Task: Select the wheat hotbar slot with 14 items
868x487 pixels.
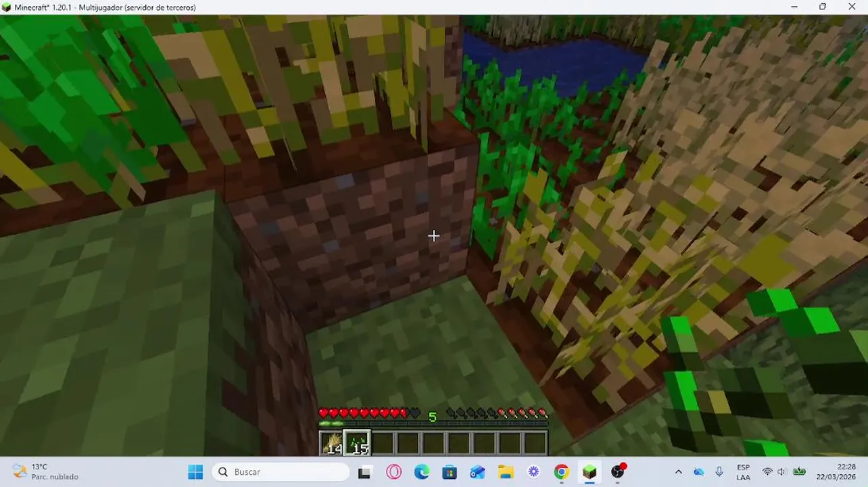Action: click(331, 443)
